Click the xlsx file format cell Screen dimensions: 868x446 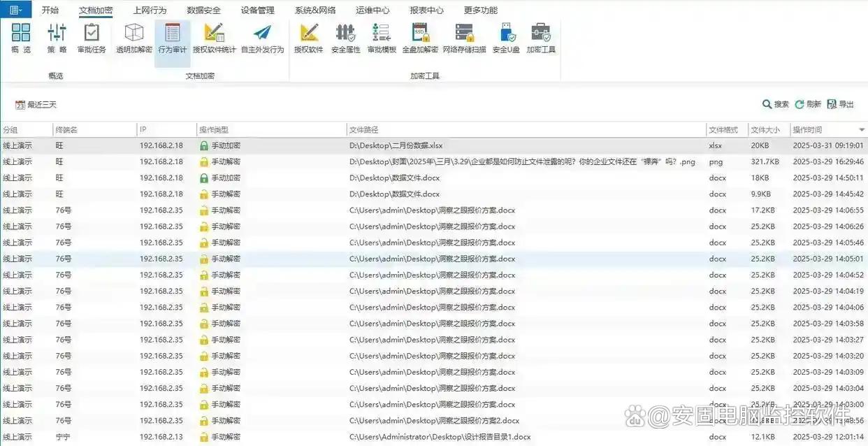716,145
